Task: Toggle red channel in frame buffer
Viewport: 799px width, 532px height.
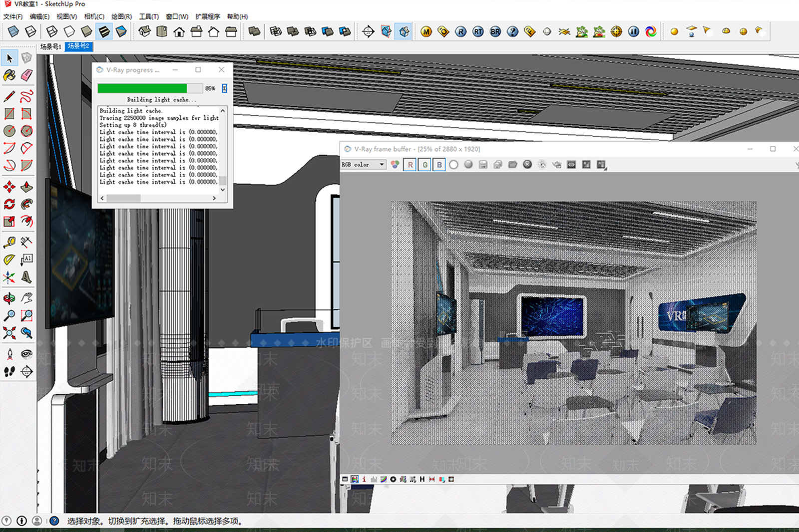Action: tap(410, 165)
